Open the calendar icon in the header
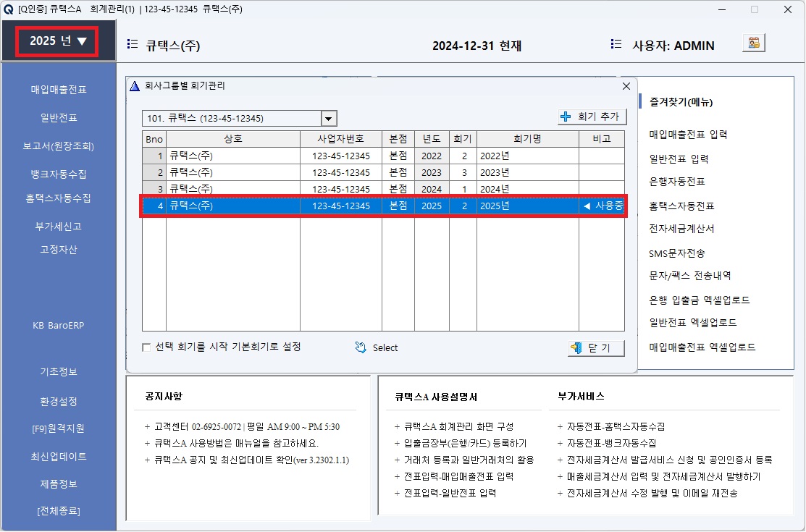Image resolution: width=806 pixels, height=532 pixels. click(754, 43)
